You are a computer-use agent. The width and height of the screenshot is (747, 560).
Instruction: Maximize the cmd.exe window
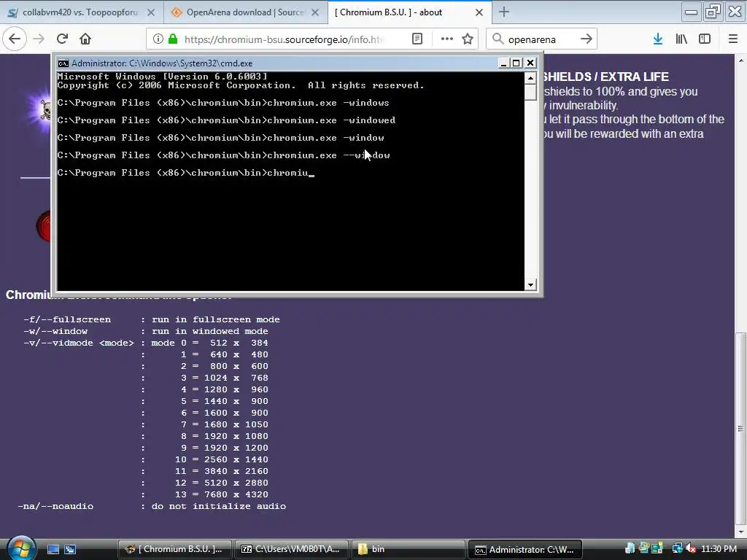point(516,63)
